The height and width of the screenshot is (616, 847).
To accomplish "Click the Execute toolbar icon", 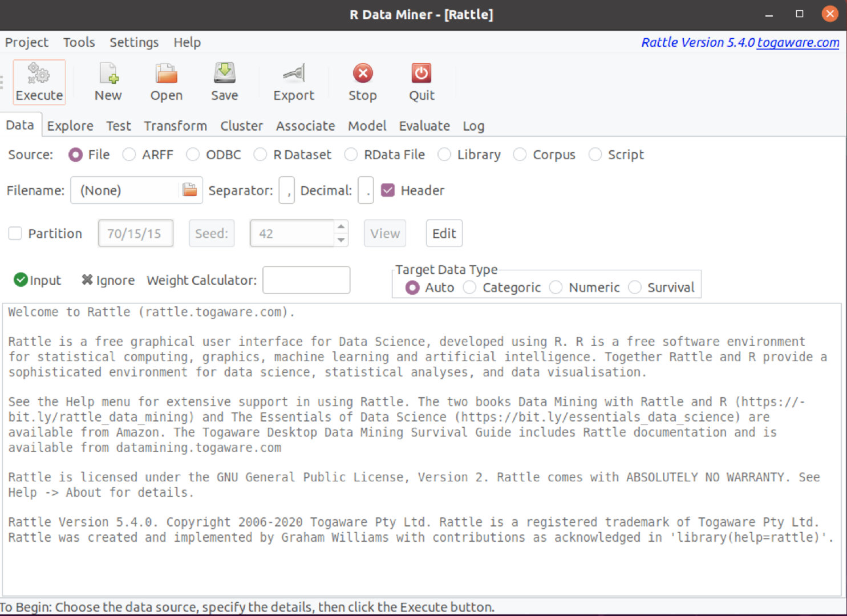I will [39, 82].
